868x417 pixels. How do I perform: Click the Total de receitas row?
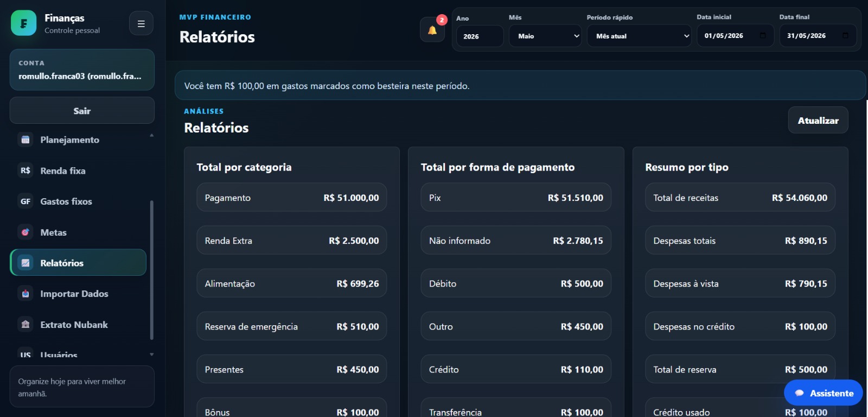coord(741,198)
